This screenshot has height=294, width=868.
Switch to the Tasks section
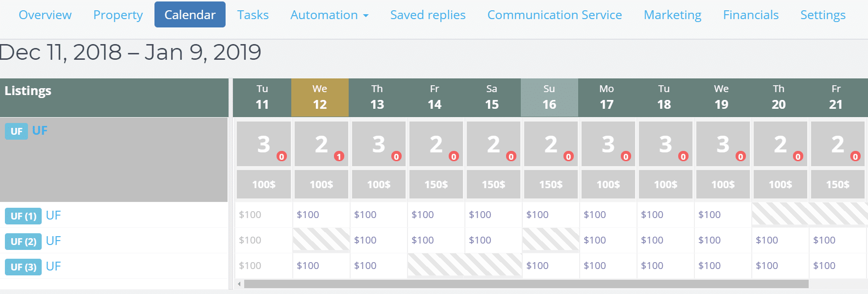point(253,15)
